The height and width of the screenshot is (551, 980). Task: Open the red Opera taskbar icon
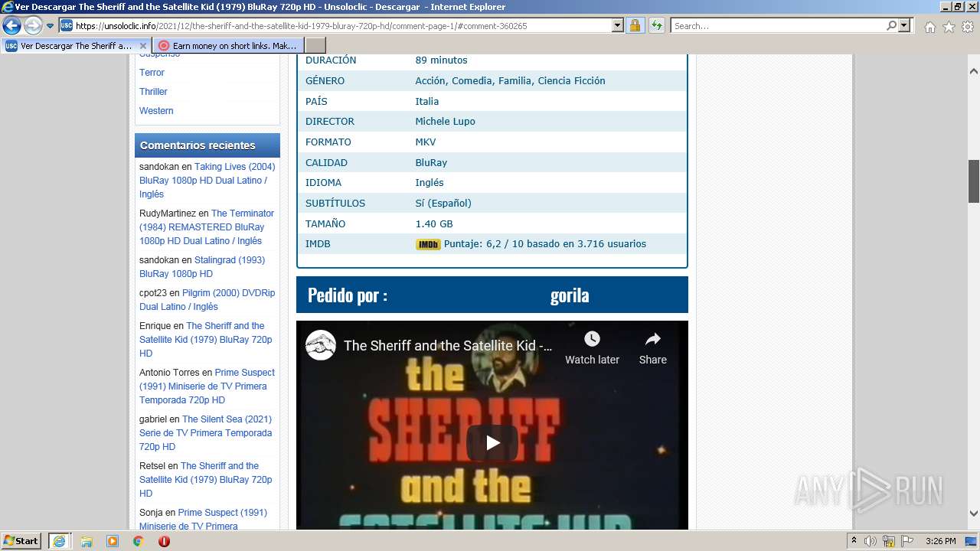(x=164, y=541)
